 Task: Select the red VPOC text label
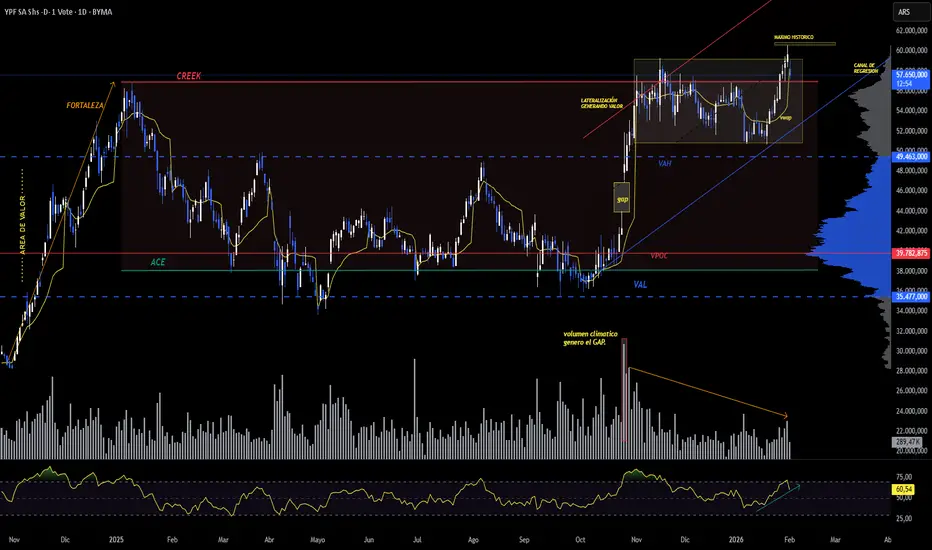(659, 256)
